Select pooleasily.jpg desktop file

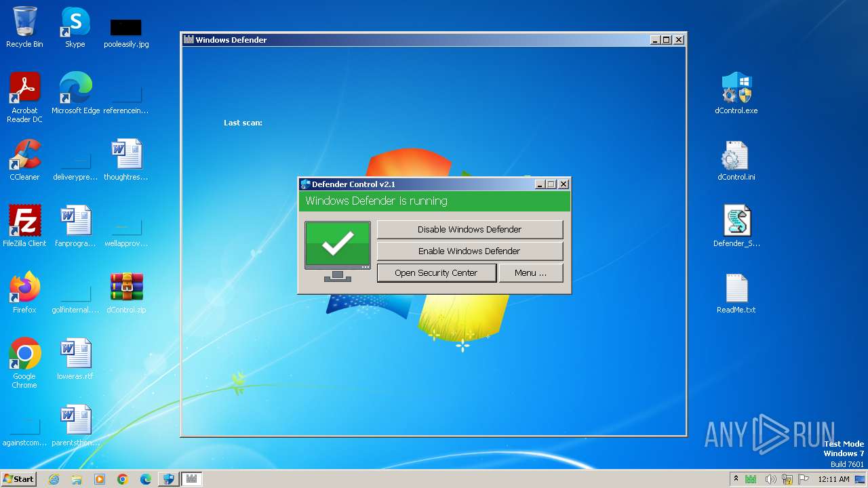coord(126,33)
